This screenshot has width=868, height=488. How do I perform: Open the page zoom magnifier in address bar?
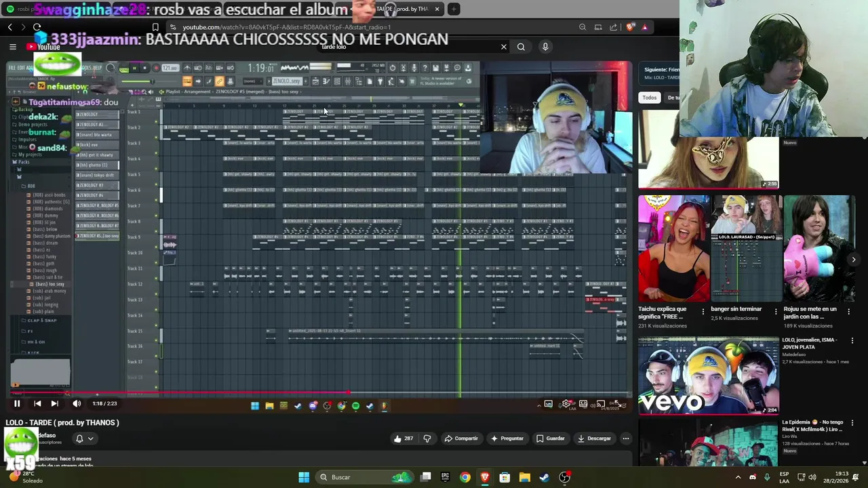point(583,27)
